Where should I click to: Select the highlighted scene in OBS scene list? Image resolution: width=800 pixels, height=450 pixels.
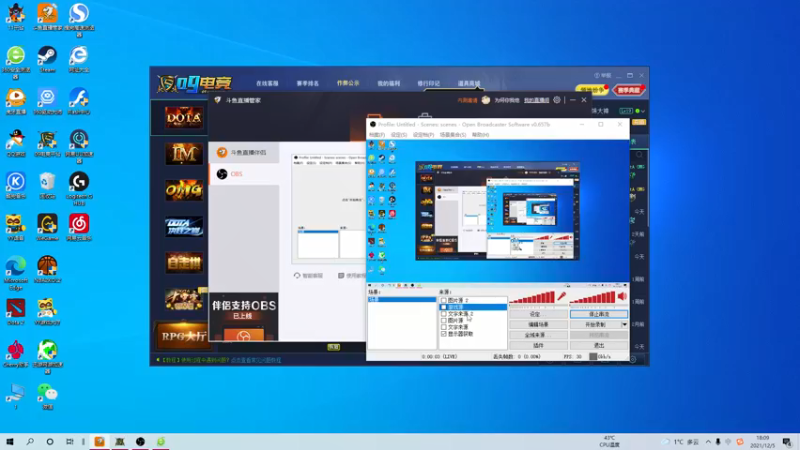tap(402, 299)
